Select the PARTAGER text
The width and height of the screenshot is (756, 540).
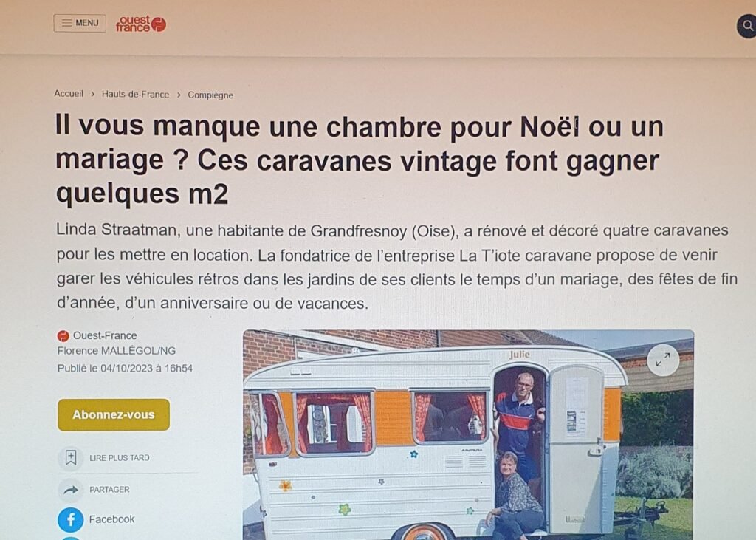click(109, 489)
